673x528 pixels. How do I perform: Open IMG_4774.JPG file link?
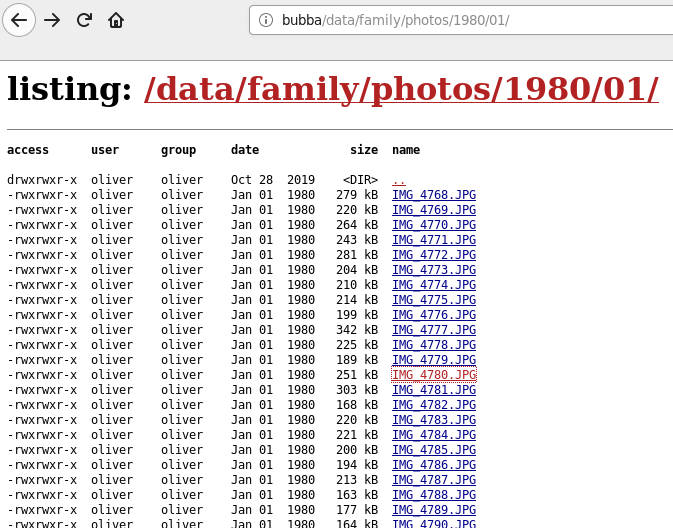[433, 285]
